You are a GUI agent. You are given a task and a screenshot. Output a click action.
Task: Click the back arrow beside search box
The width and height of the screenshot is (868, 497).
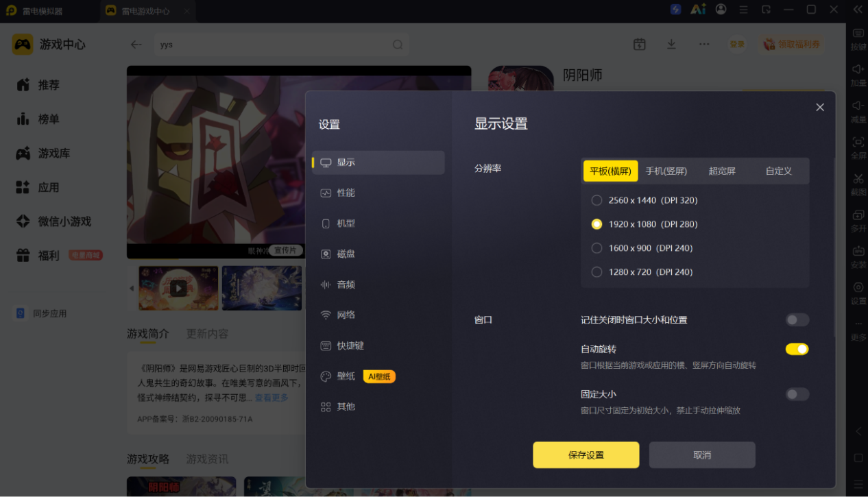(x=136, y=45)
